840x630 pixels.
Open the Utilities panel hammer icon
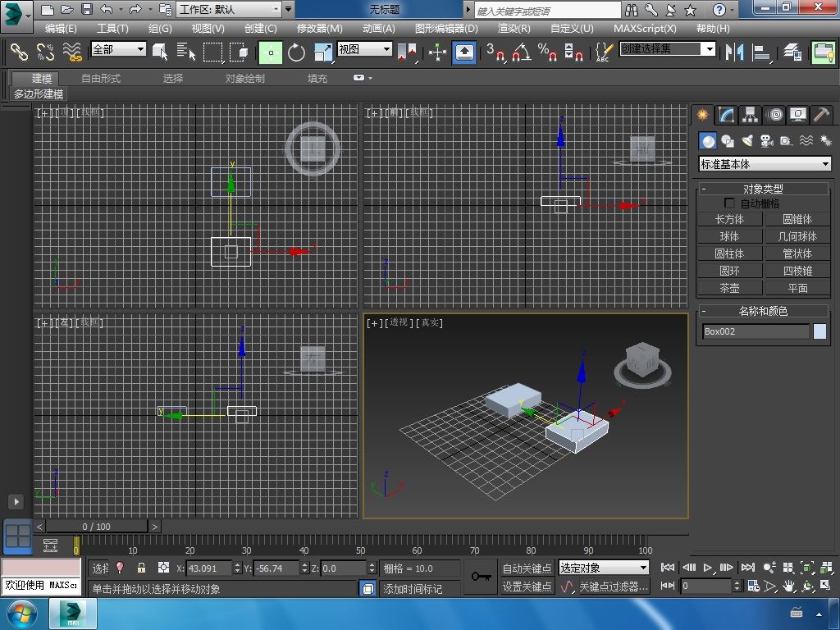coord(821,115)
